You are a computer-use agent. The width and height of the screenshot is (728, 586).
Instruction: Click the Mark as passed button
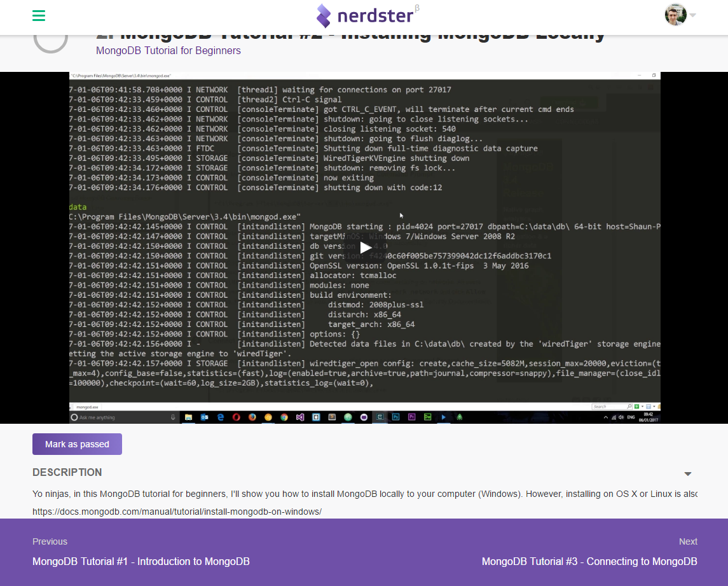(x=77, y=443)
